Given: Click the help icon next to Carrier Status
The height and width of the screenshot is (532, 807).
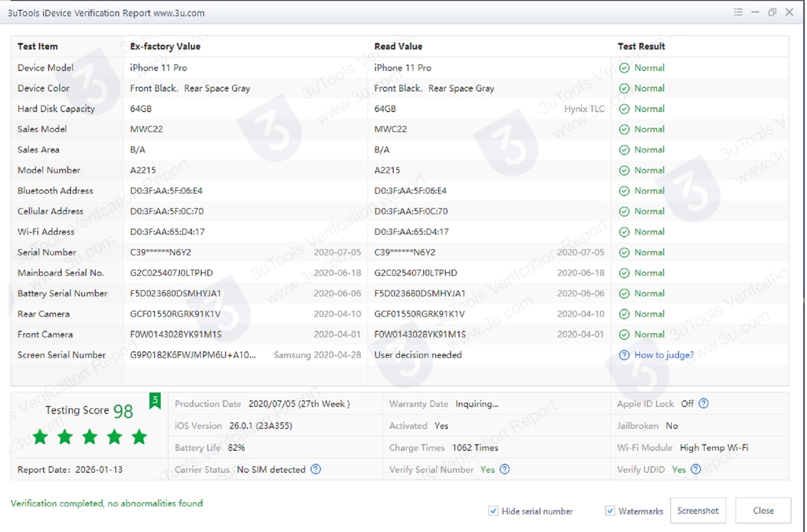Looking at the screenshot, I should [x=316, y=469].
